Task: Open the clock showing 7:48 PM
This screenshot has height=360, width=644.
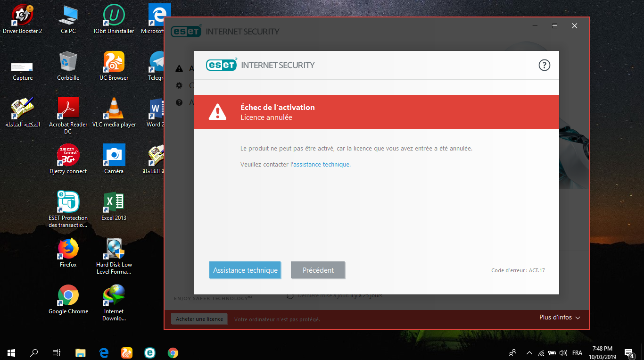Action: (603, 352)
